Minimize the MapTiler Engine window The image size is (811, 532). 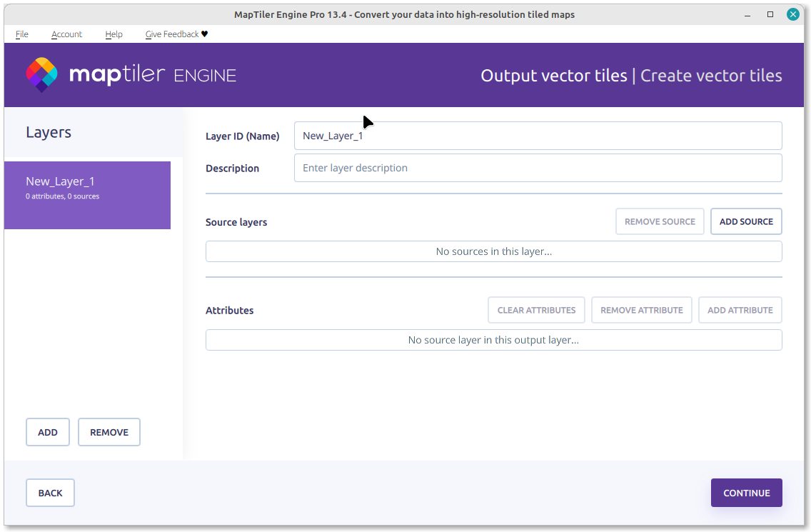747,14
